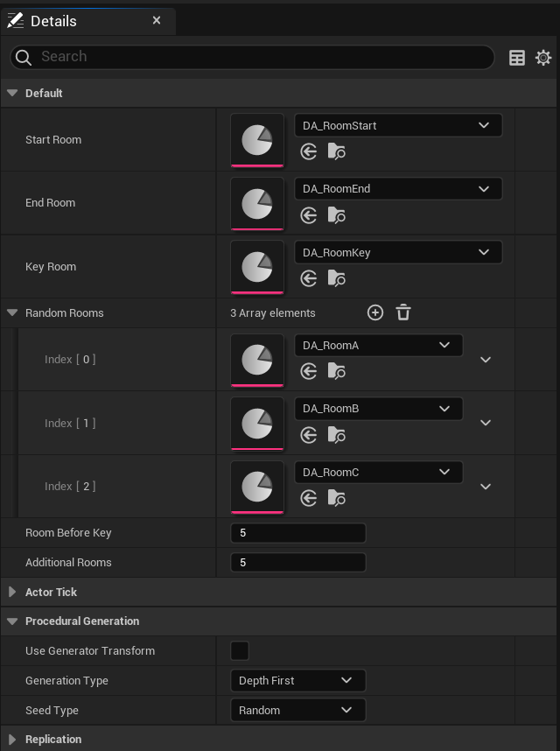Remove all Random Rooms array elements
This screenshot has height=751, width=560.
click(402, 312)
